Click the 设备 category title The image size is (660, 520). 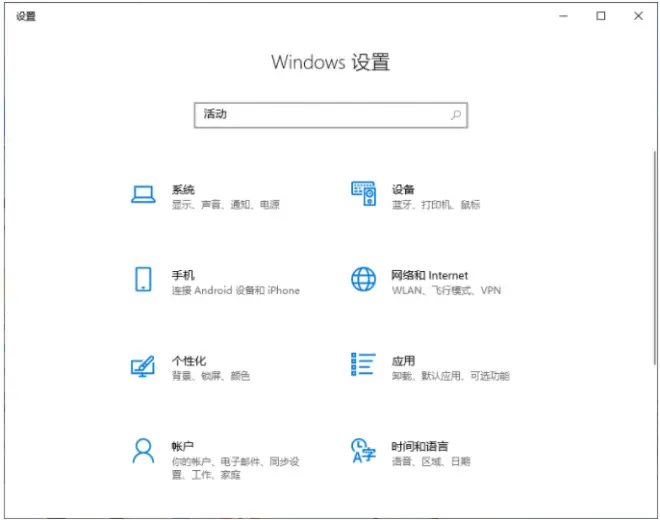click(403, 189)
